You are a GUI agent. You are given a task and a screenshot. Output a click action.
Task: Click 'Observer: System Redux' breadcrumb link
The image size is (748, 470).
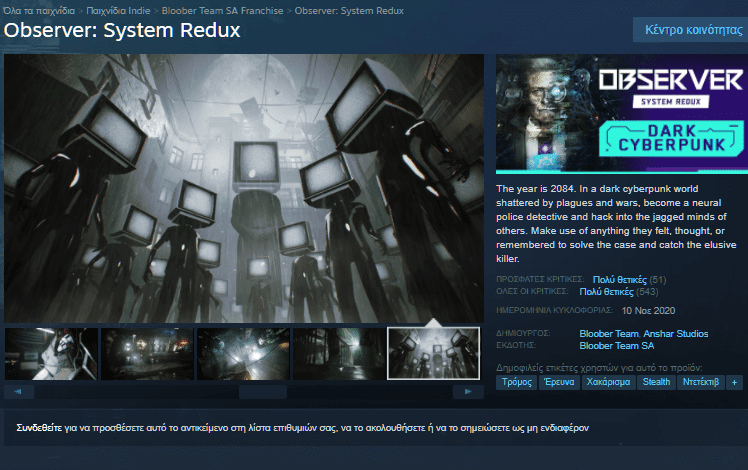(349, 10)
